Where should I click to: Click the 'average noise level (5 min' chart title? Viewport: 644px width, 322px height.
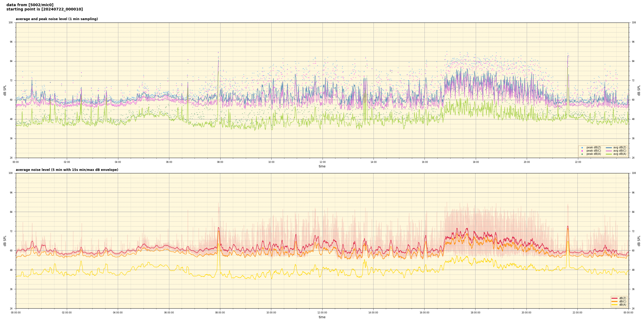pos(67,170)
